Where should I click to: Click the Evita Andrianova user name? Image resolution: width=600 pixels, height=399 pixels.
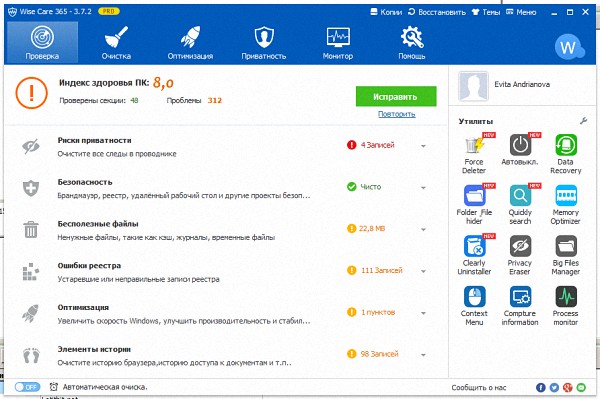point(522,85)
